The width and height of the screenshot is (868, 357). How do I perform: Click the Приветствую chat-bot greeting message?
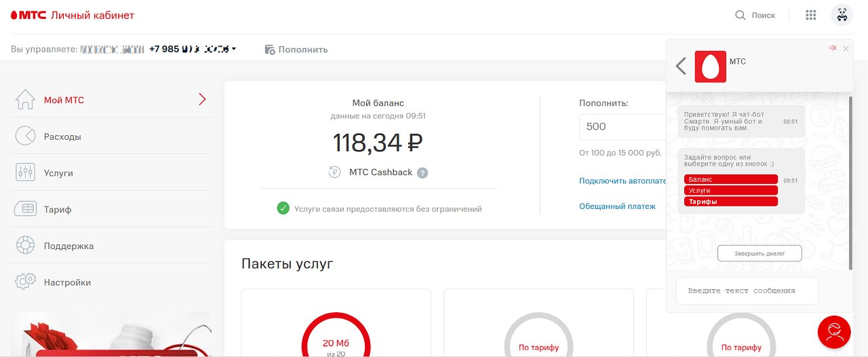pos(741,121)
